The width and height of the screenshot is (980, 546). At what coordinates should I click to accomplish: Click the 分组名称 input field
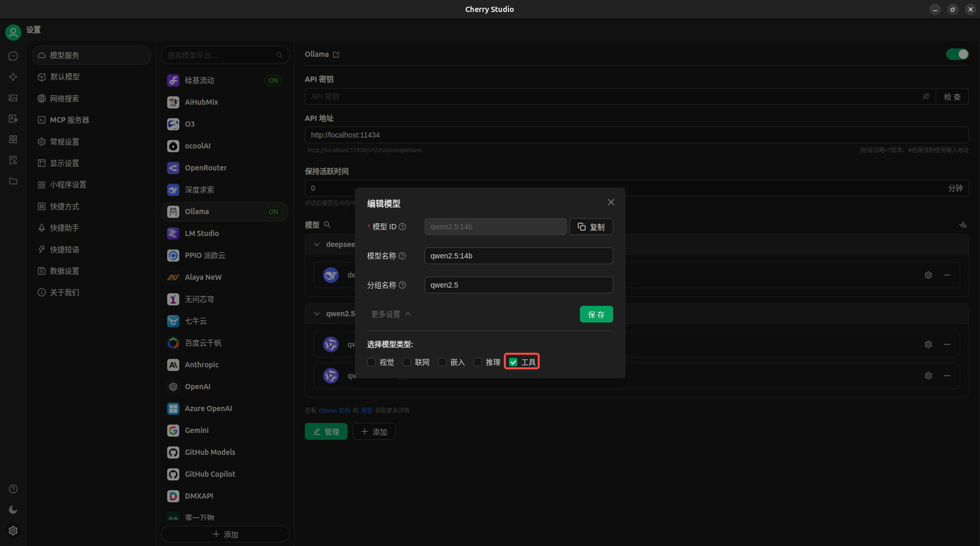click(x=518, y=285)
